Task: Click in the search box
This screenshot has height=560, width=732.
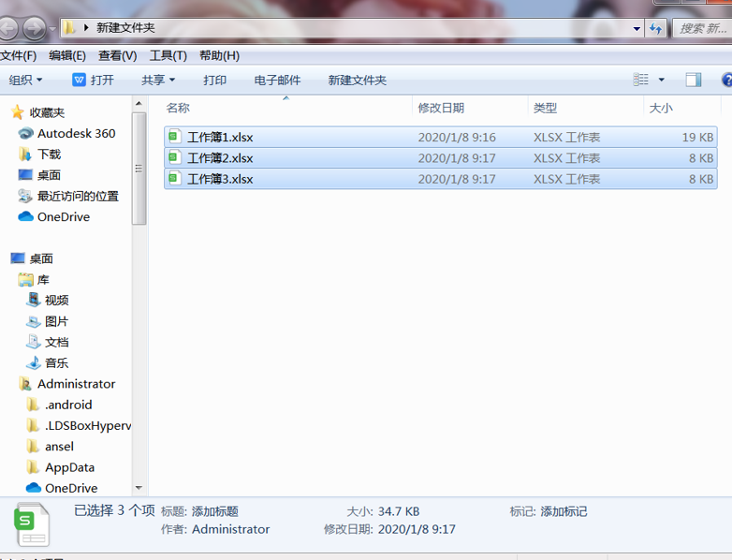Action: click(x=703, y=28)
